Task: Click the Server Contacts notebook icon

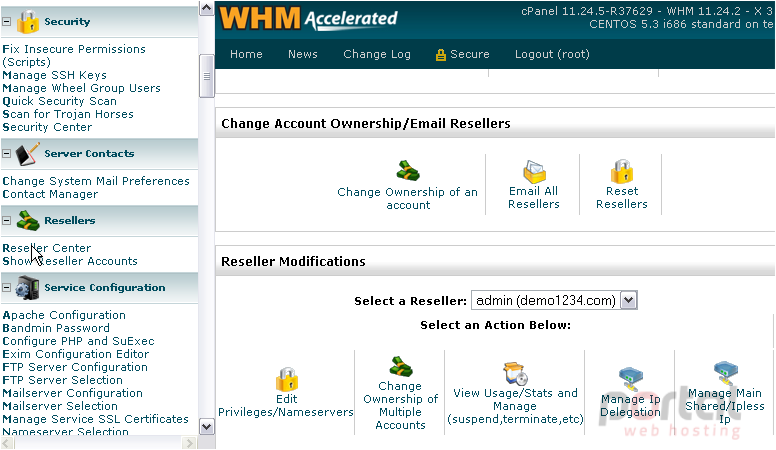Action: (27, 154)
